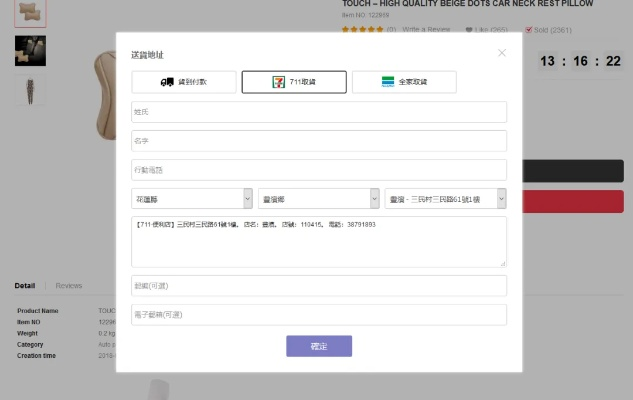
Task: Click the optional email 電子郵箱 field
Action: point(319,315)
